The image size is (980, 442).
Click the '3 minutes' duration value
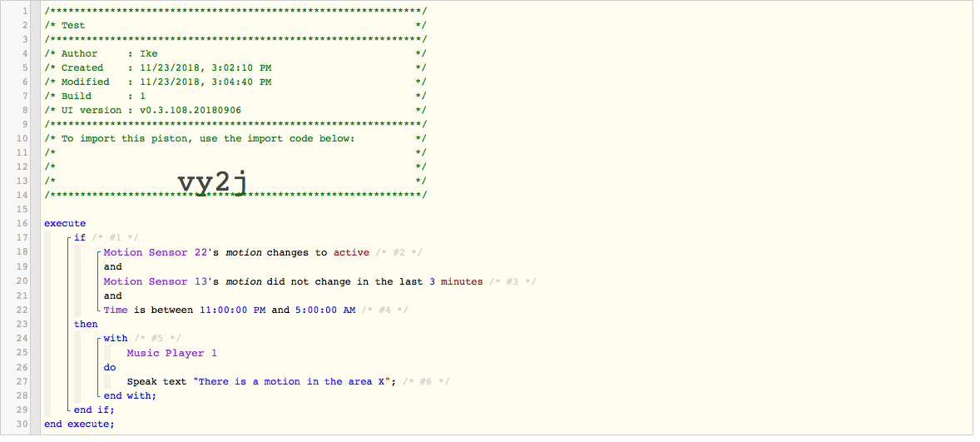click(456, 281)
